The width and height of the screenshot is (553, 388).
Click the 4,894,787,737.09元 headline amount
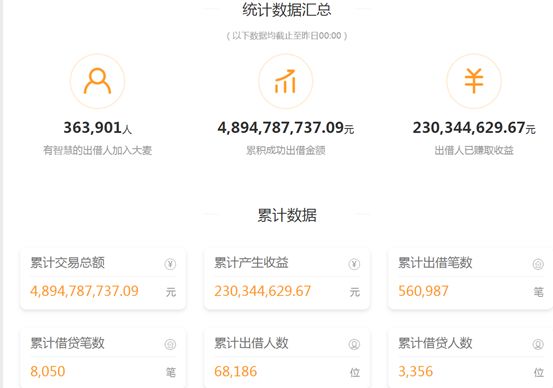[x=286, y=128]
